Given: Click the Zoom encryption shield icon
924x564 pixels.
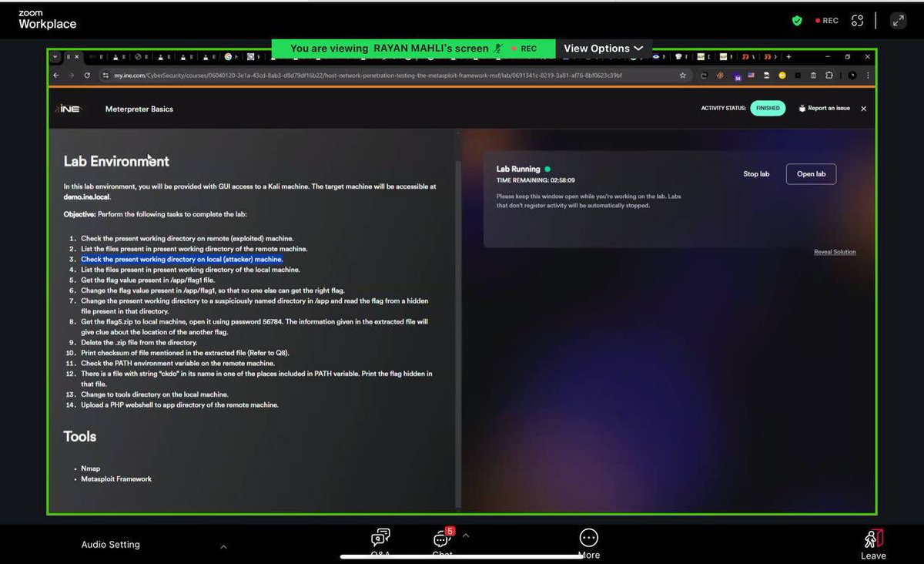Looking at the screenshot, I should (x=797, y=21).
